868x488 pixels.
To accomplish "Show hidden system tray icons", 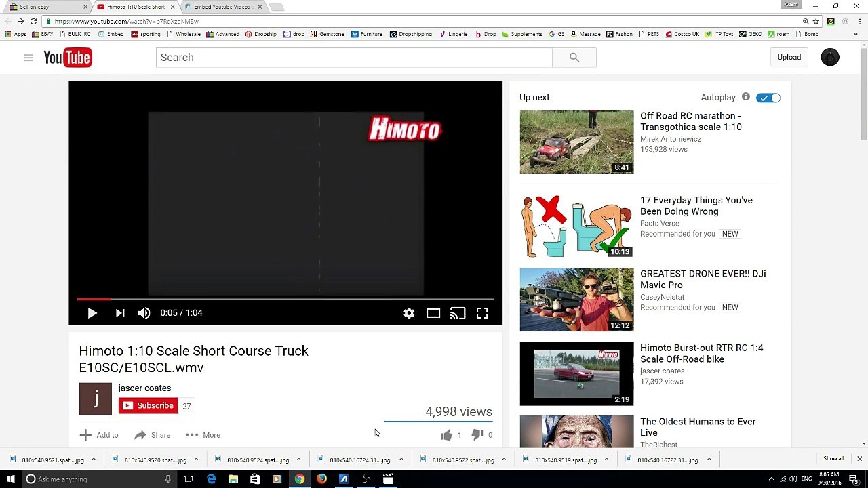I will tap(771, 479).
